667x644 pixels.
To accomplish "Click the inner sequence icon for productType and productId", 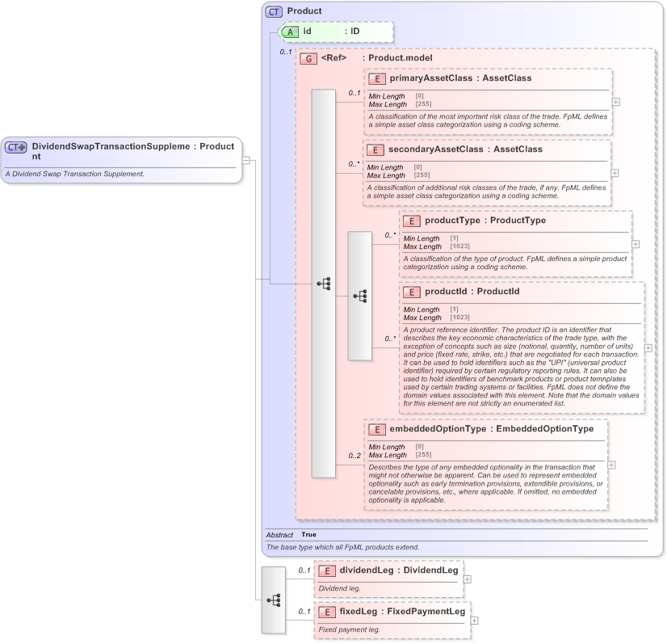I will (360, 296).
